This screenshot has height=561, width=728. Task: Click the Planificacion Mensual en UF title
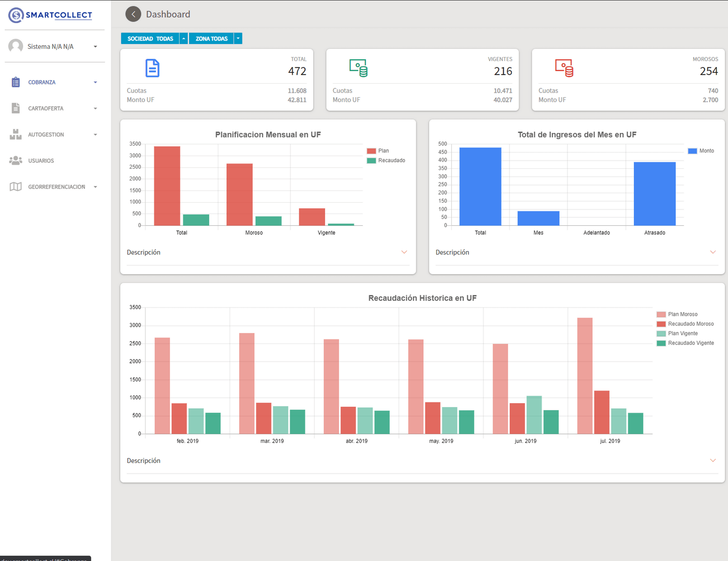pos(268,134)
